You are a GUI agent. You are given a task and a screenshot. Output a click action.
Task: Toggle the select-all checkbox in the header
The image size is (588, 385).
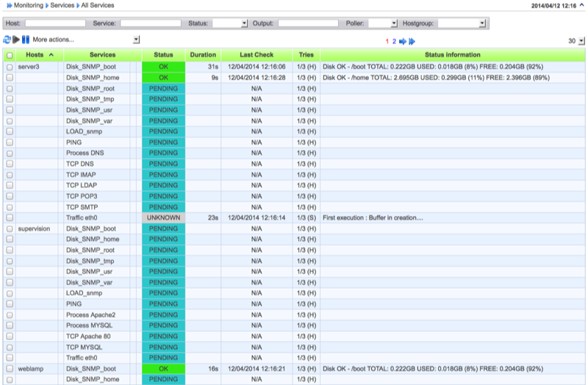coord(10,55)
